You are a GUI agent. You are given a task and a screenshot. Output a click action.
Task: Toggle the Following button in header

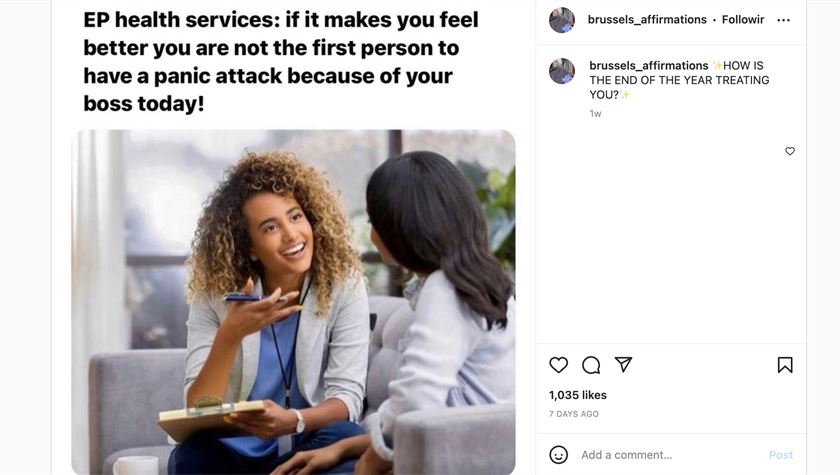click(742, 19)
